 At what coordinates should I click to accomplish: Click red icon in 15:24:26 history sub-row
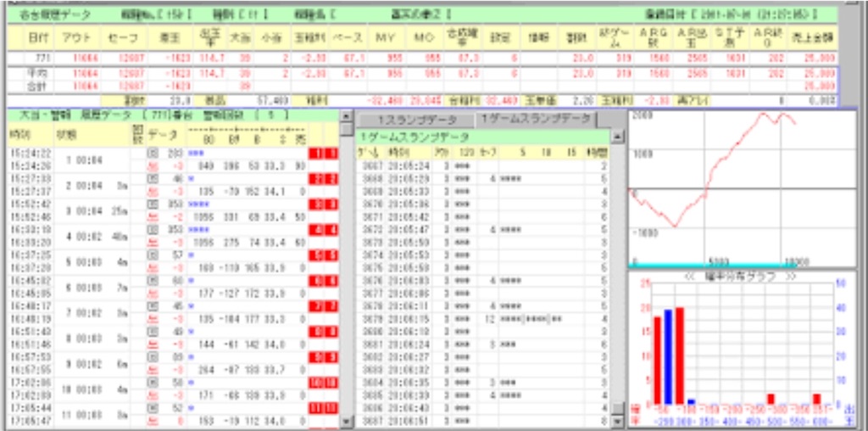(x=151, y=165)
